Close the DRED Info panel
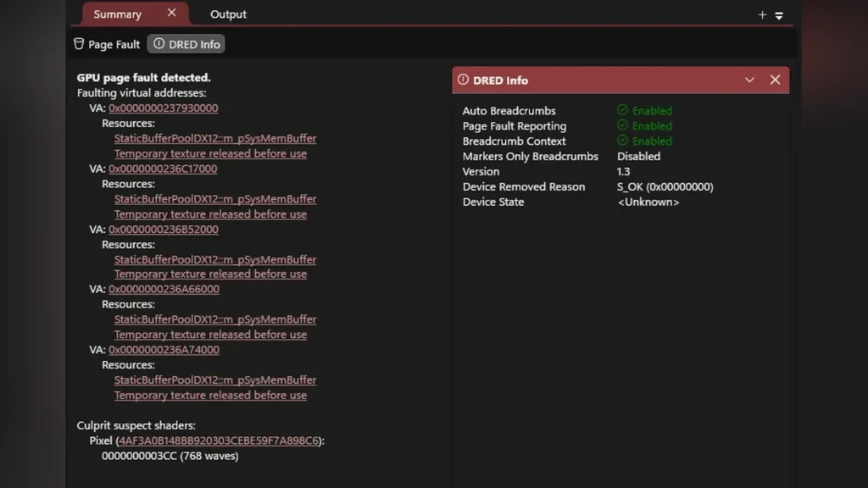868x488 pixels. point(775,80)
